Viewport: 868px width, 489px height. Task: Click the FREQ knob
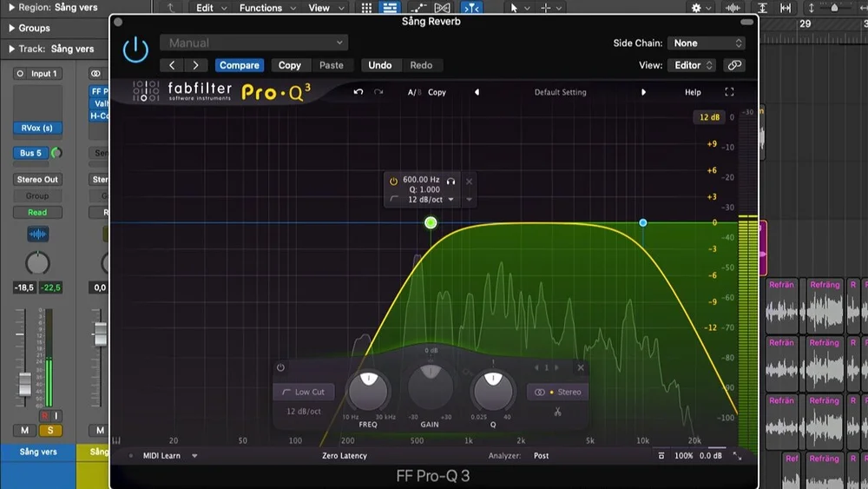(x=368, y=390)
